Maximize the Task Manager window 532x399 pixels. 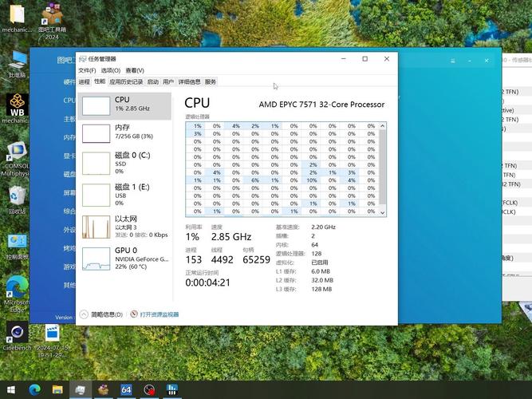pyautogui.click(x=365, y=59)
